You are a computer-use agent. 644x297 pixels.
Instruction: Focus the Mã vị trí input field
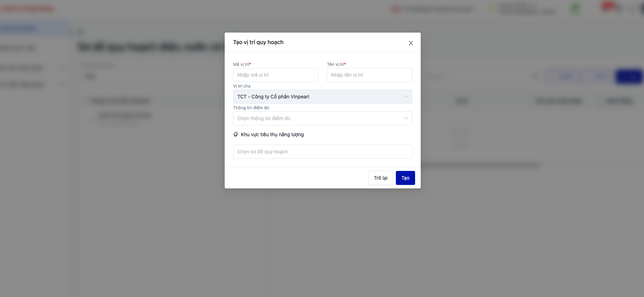click(x=275, y=75)
